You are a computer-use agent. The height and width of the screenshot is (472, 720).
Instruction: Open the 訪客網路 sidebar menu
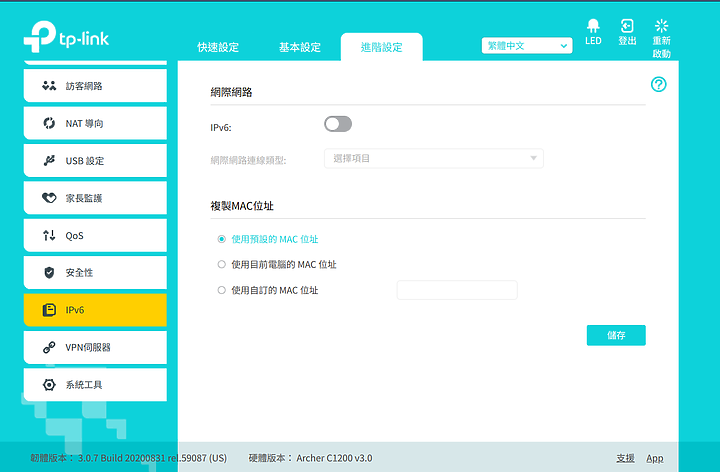point(95,86)
